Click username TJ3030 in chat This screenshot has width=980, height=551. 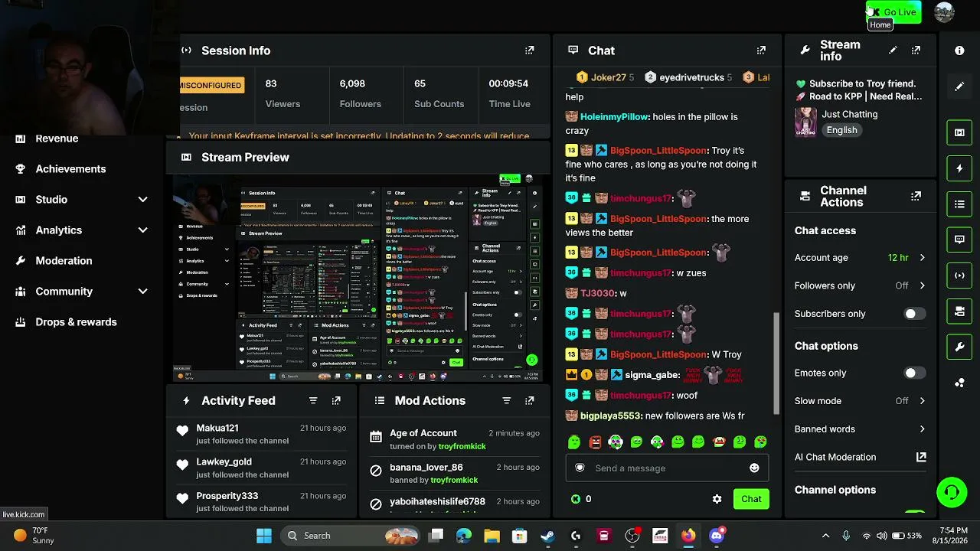pyautogui.click(x=598, y=293)
